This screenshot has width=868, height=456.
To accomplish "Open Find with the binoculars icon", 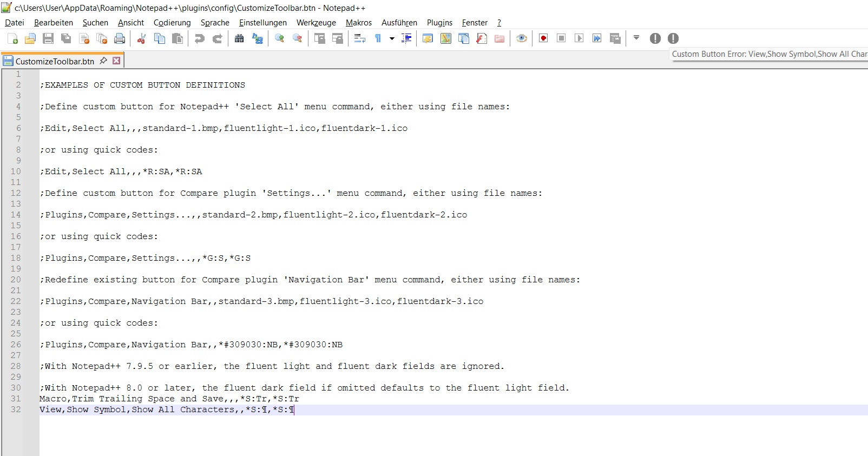I will click(x=239, y=38).
